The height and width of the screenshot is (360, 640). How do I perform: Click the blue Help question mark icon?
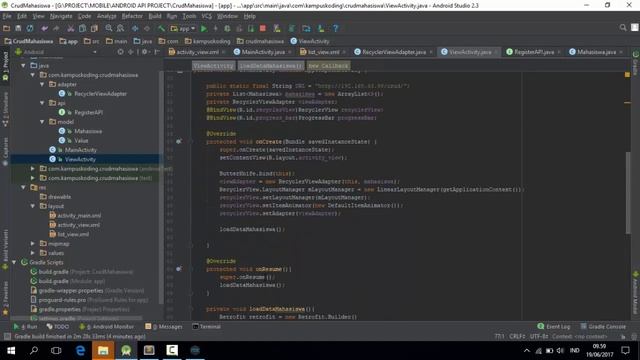tap(336, 28)
